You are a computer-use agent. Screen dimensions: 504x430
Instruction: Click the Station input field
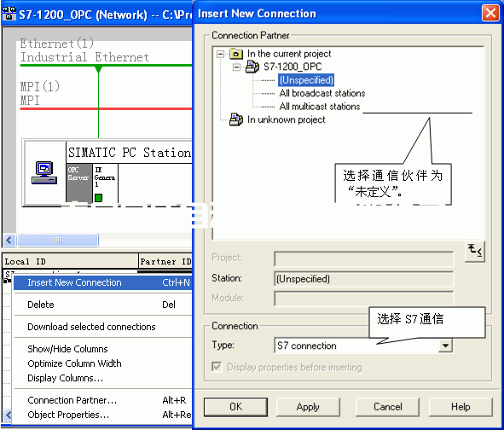tap(363, 279)
